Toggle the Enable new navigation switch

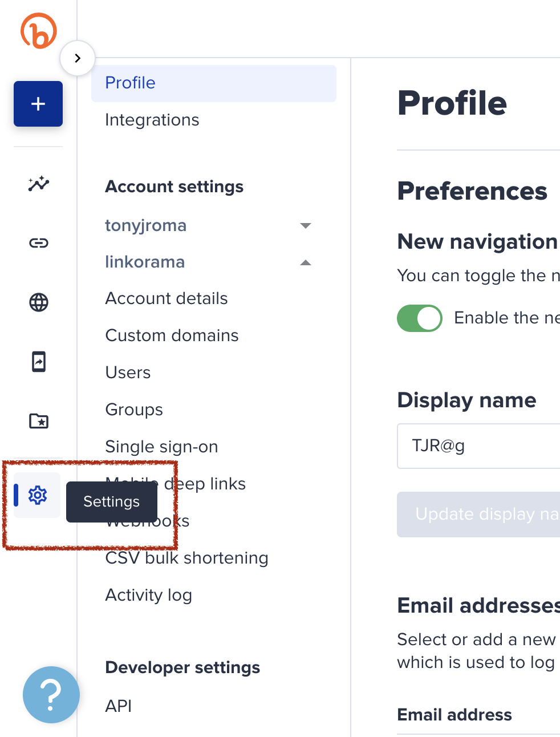pyautogui.click(x=420, y=318)
